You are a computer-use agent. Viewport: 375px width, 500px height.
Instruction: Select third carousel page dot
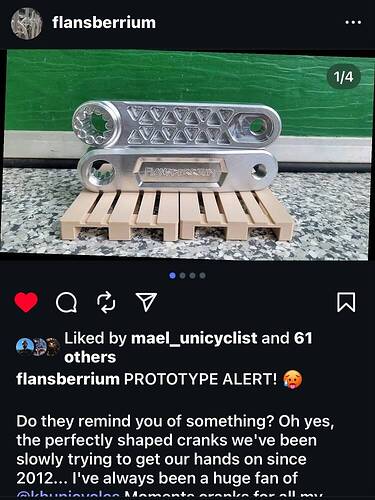pos(192,276)
